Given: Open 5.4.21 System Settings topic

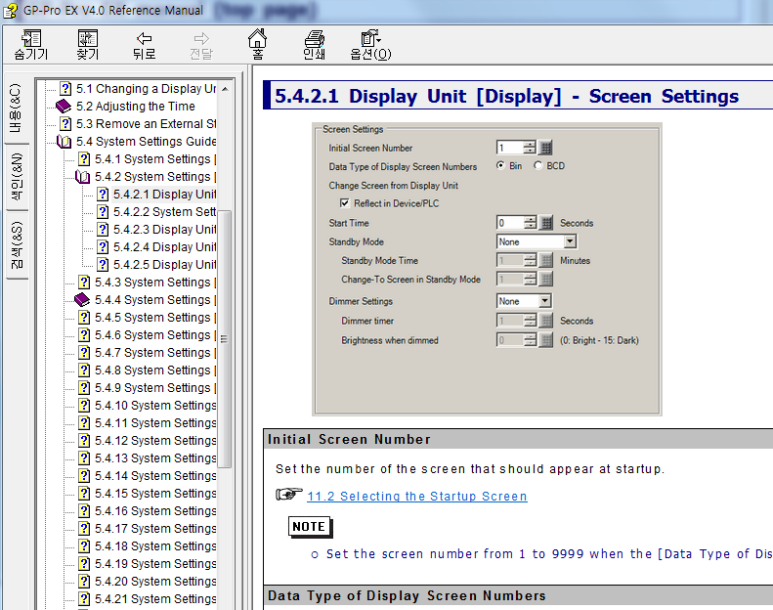Looking at the screenshot, I should [x=155, y=599].
